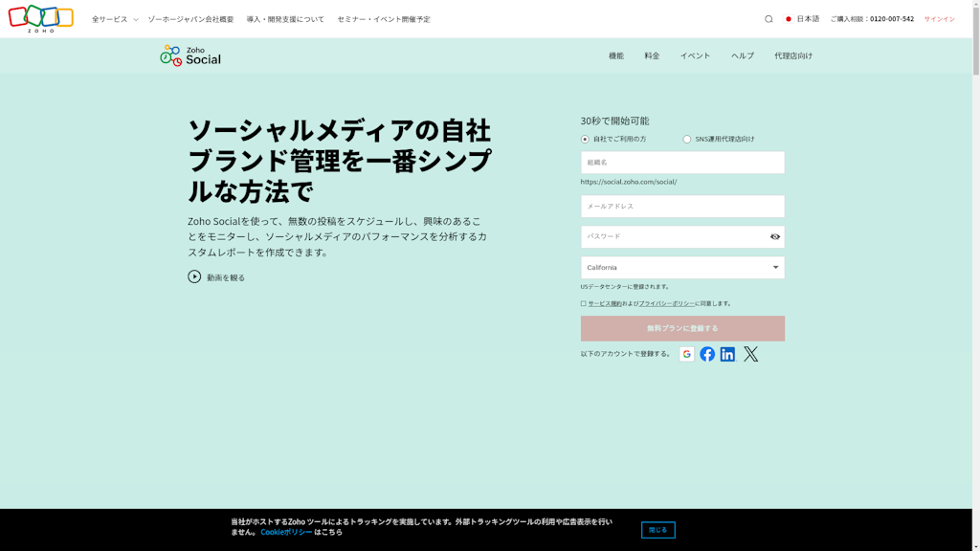The width and height of the screenshot is (980, 551).
Task: Select SNS運用代理店向け radio option
Action: click(x=686, y=140)
